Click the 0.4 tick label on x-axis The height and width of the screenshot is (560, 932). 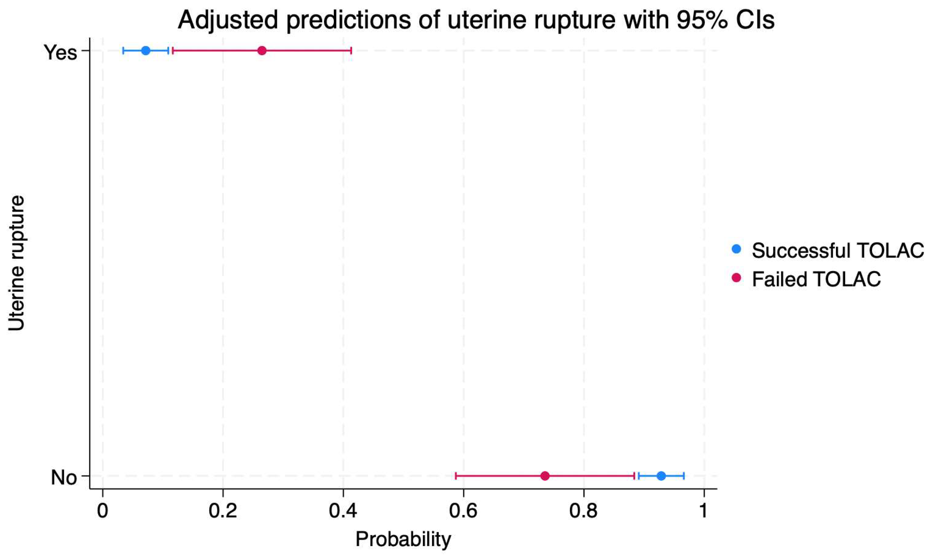pyautogui.click(x=343, y=510)
